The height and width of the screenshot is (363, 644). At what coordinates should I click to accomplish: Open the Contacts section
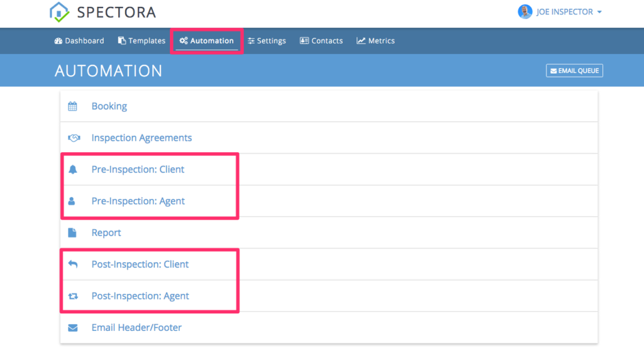[321, 40]
